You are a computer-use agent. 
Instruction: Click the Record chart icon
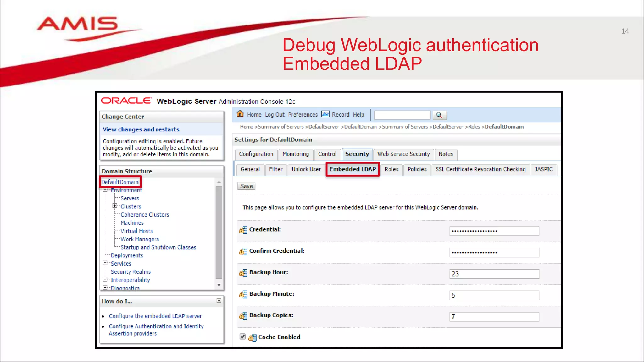pos(325,114)
